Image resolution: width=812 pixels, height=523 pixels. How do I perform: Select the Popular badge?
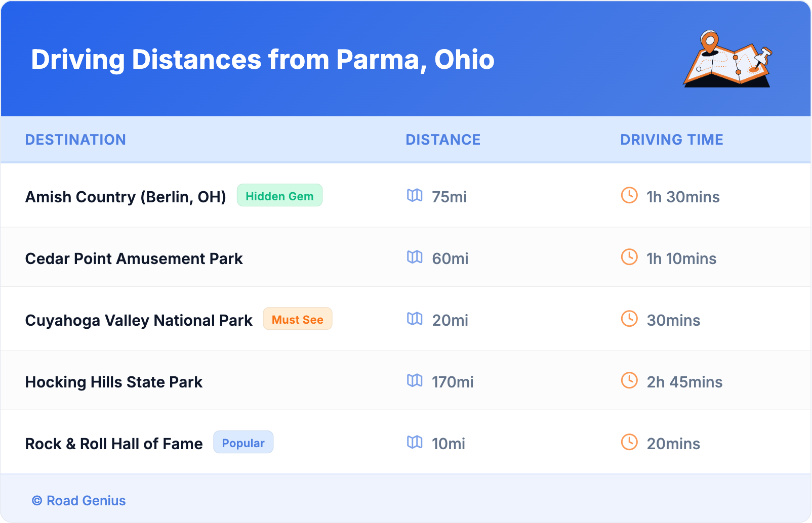[x=243, y=443]
